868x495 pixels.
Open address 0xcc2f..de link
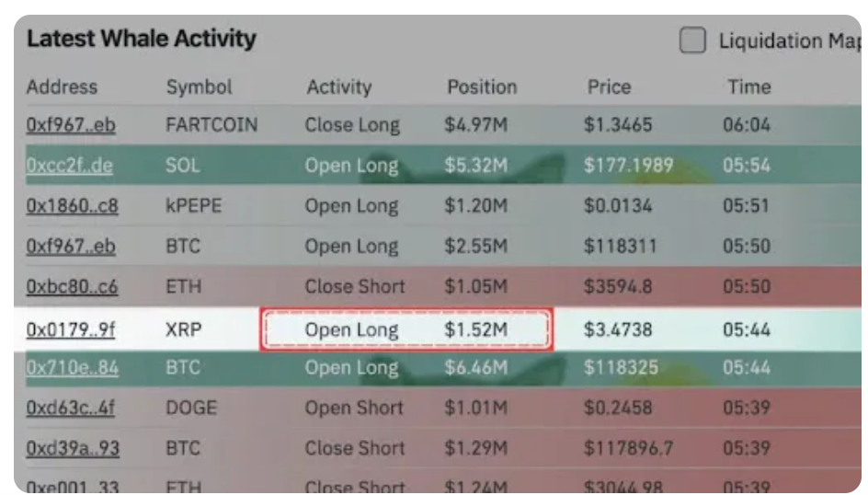coord(70,166)
